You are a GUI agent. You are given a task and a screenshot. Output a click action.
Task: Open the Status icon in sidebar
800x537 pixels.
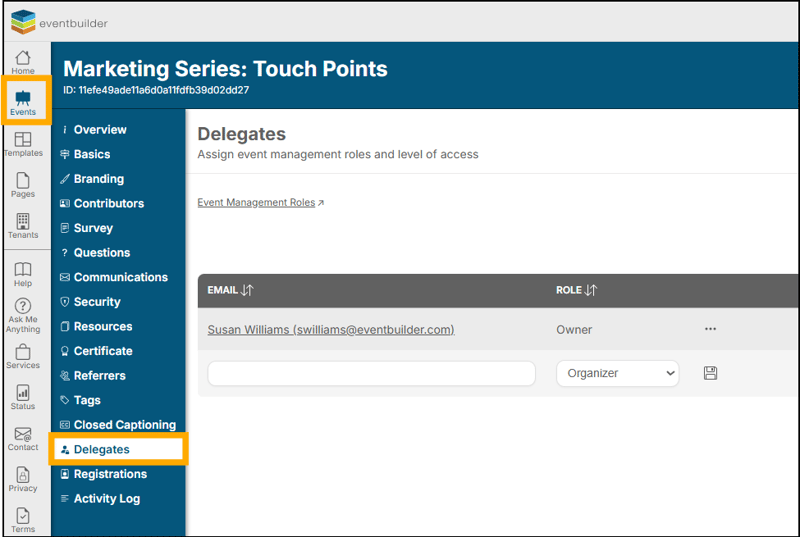pyautogui.click(x=23, y=397)
